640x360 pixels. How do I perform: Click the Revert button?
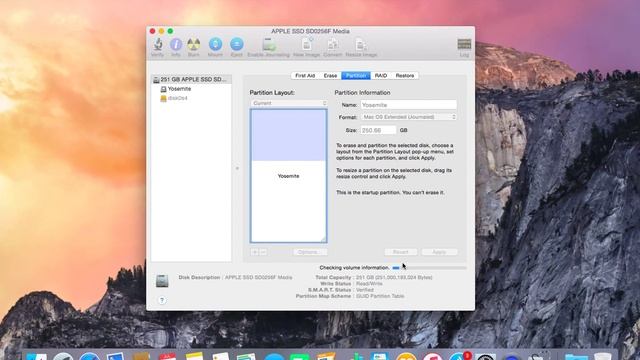click(401, 252)
